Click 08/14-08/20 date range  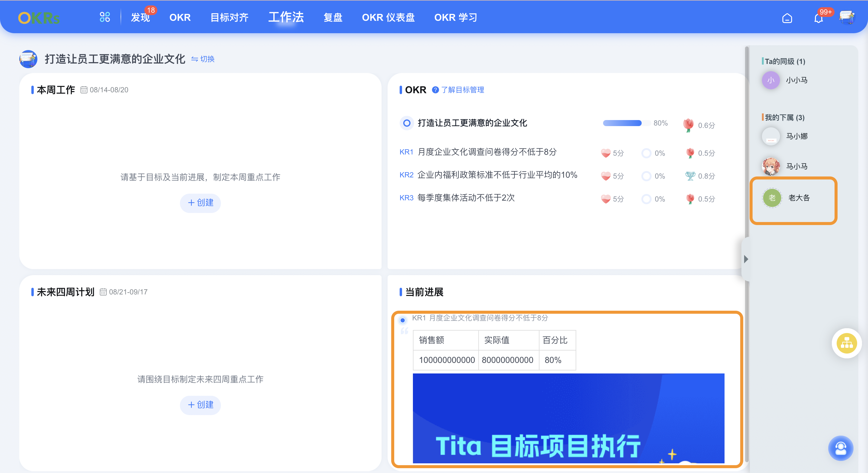(109, 90)
